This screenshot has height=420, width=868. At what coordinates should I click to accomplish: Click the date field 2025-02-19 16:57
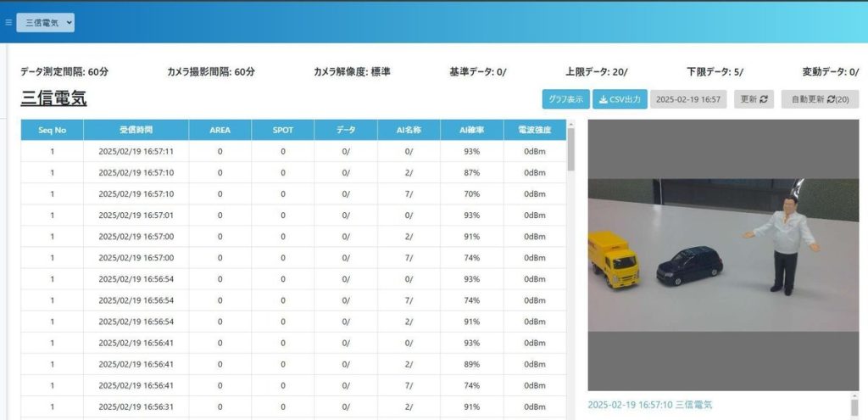688,99
